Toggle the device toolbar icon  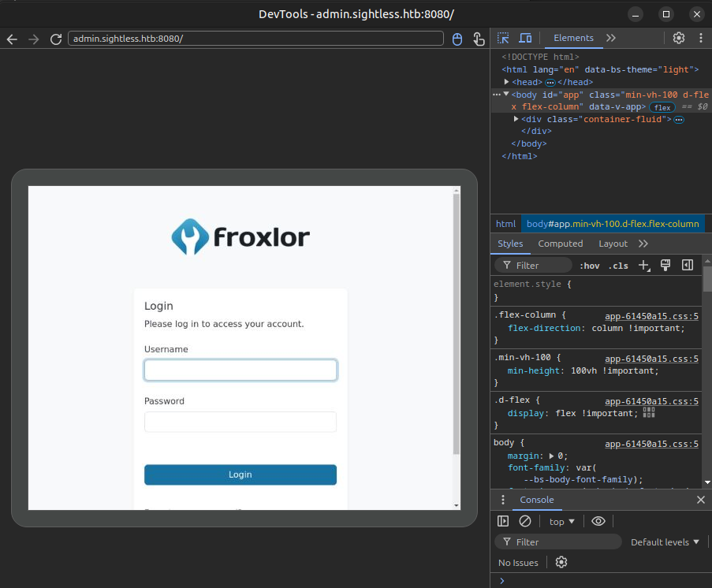tap(525, 38)
